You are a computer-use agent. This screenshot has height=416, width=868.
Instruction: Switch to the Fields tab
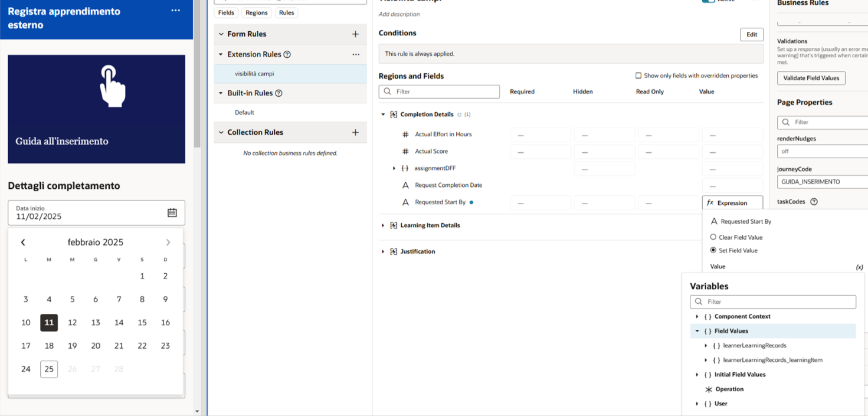[x=226, y=12]
